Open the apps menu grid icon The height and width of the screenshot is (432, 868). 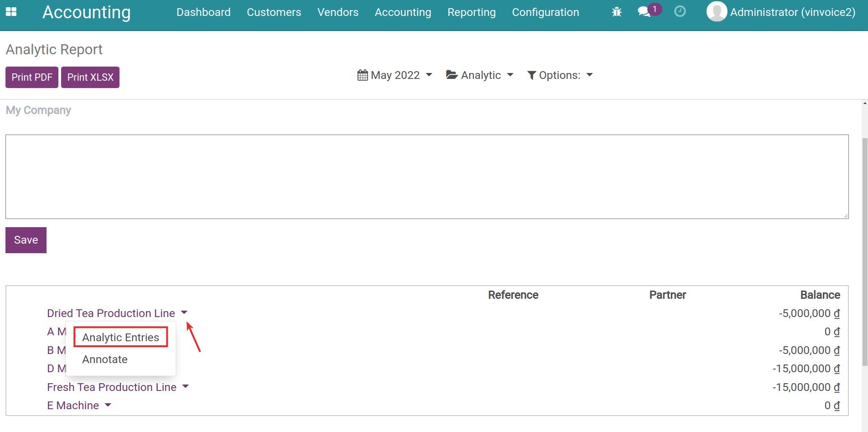(x=10, y=11)
